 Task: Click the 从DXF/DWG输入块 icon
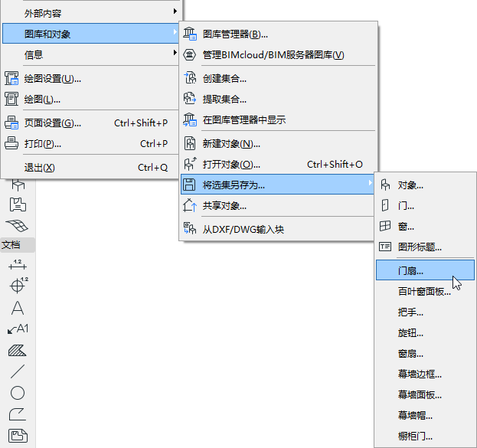[190, 228]
